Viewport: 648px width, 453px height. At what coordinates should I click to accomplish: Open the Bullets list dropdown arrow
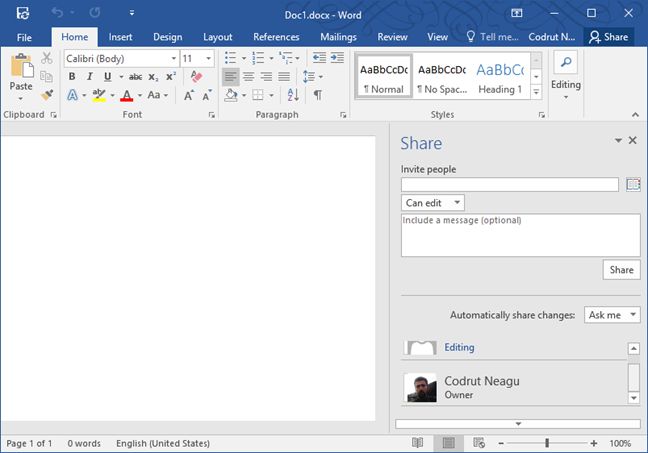pyautogui.click(x=244, y=58)
